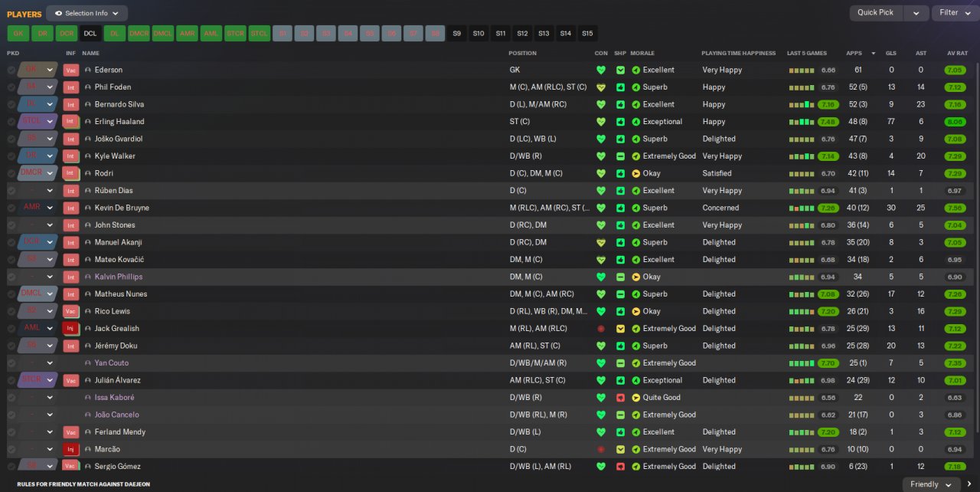Viewport: 980px width, 492px height.
Task: Click eye icon in Selection Info
Action: 58,13
